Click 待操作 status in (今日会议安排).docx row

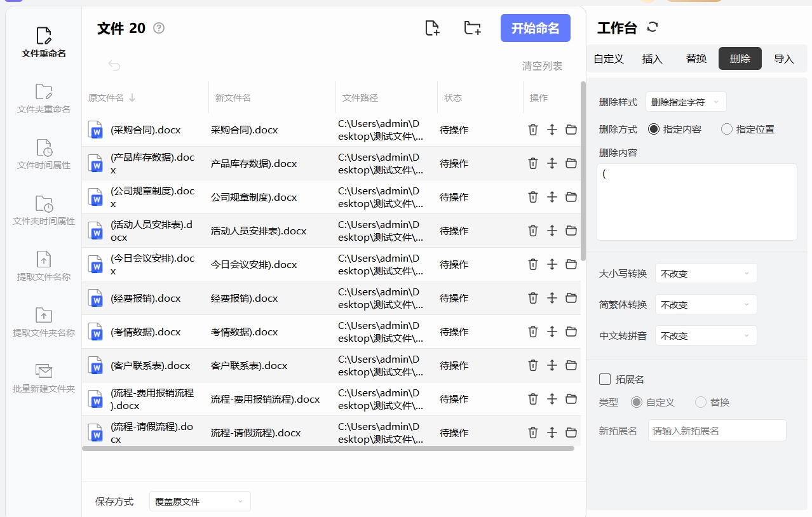(454, 264)
